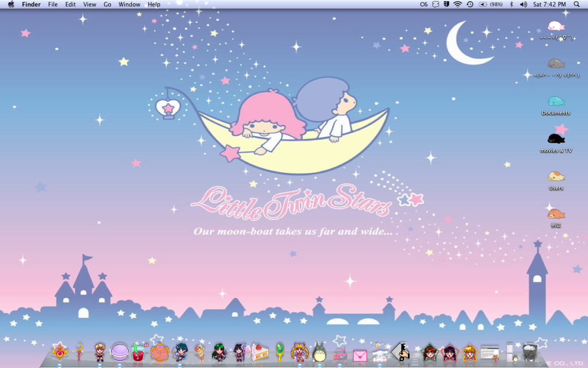Screen dimensions: 588x368
Task: Launch the bubble tea drink dock icon
Action: tap(138, 354)
